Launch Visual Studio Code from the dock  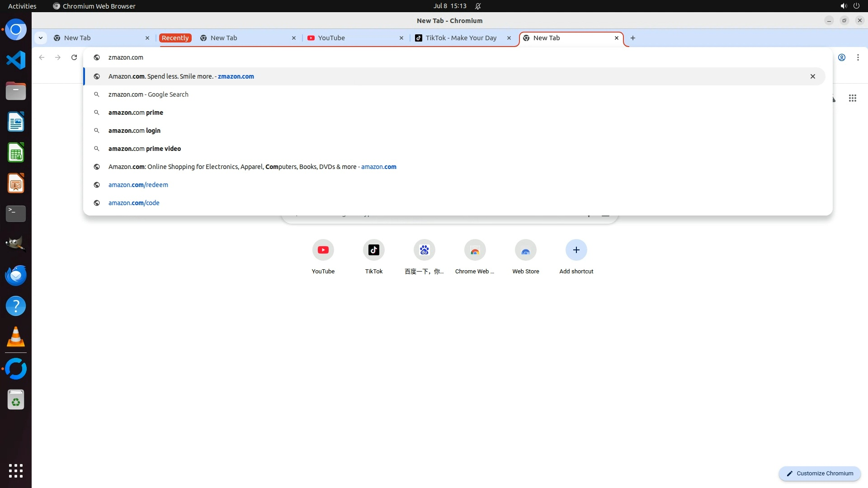pos(16,60)
